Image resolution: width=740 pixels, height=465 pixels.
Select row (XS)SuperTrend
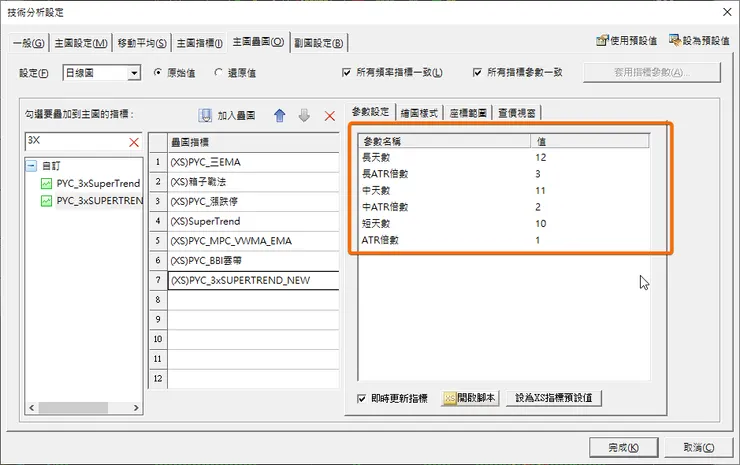[253, 221]
